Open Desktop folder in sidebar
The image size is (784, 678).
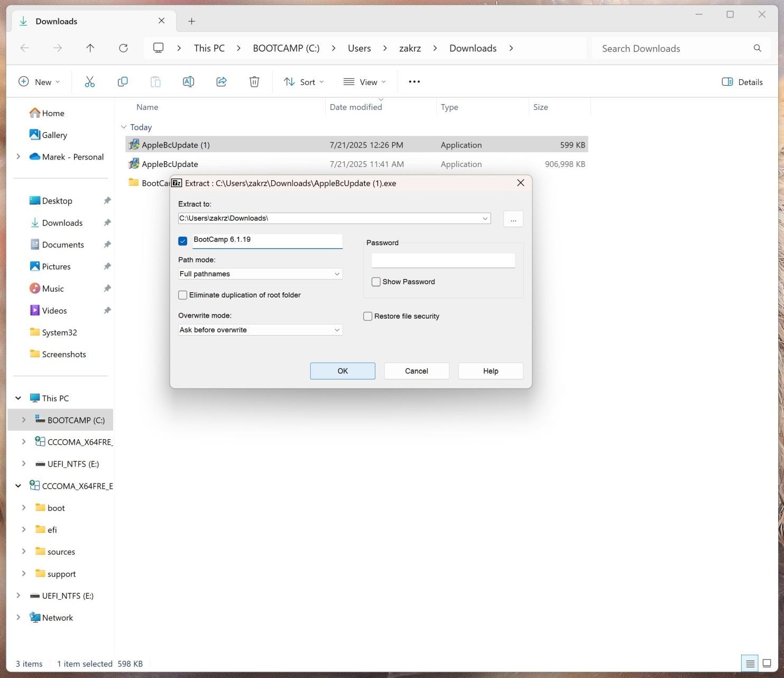click(x=51, y=201)
